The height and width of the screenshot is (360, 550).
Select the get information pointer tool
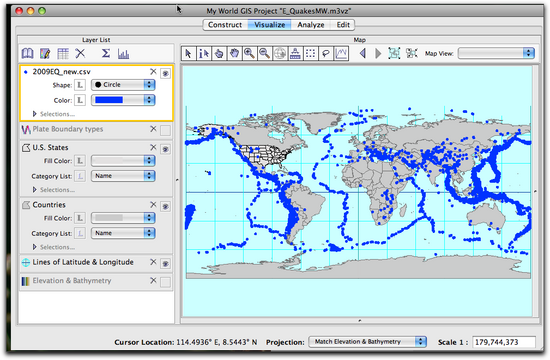204,54
